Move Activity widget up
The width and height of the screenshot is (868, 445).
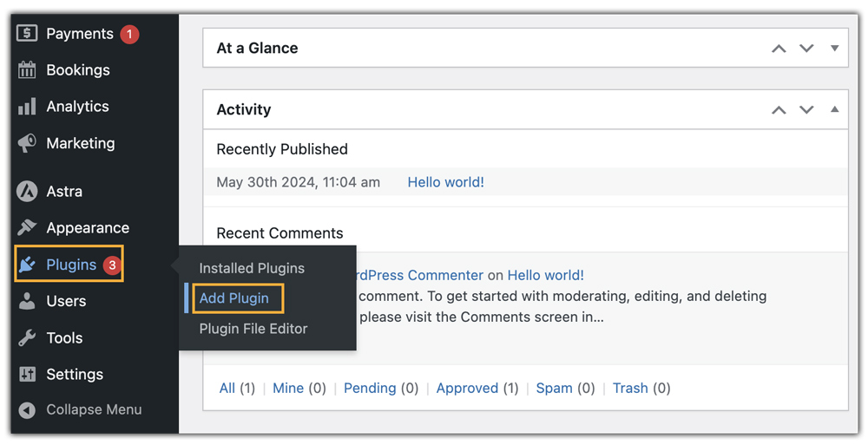[779, 109]
